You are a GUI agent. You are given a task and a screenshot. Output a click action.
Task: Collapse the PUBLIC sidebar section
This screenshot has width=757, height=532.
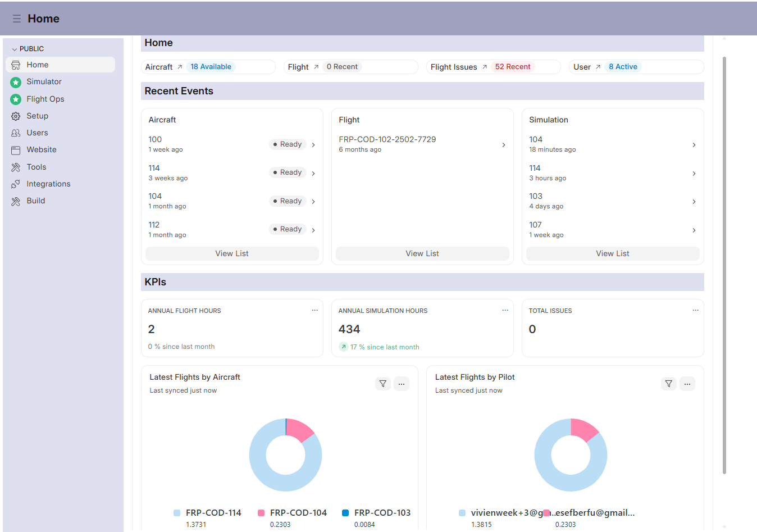coord(15,49)
